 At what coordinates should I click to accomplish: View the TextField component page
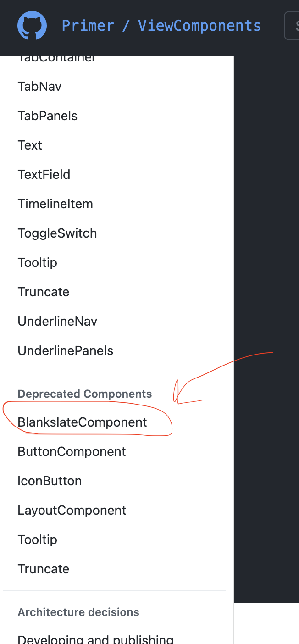[44, 174]
